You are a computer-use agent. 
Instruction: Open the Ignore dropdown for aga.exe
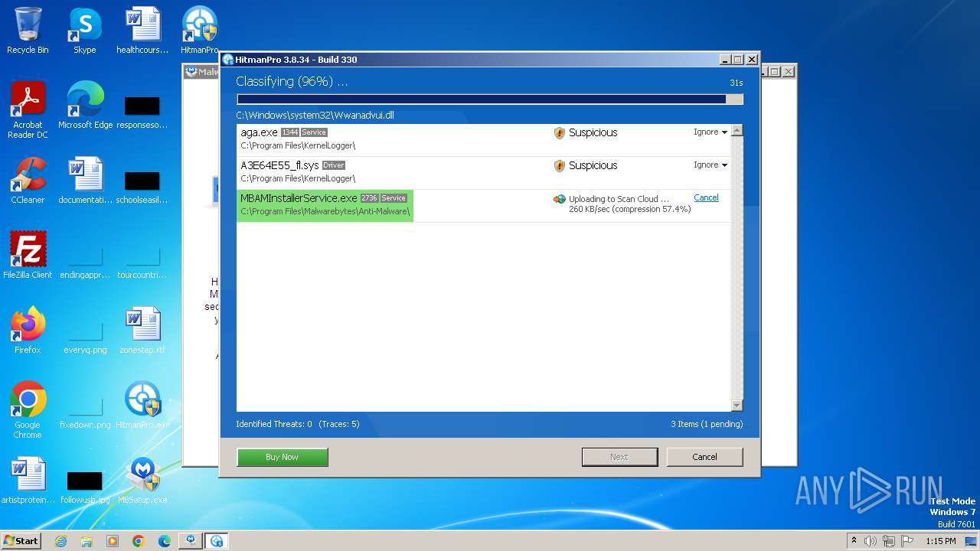(x=710, y=132)
